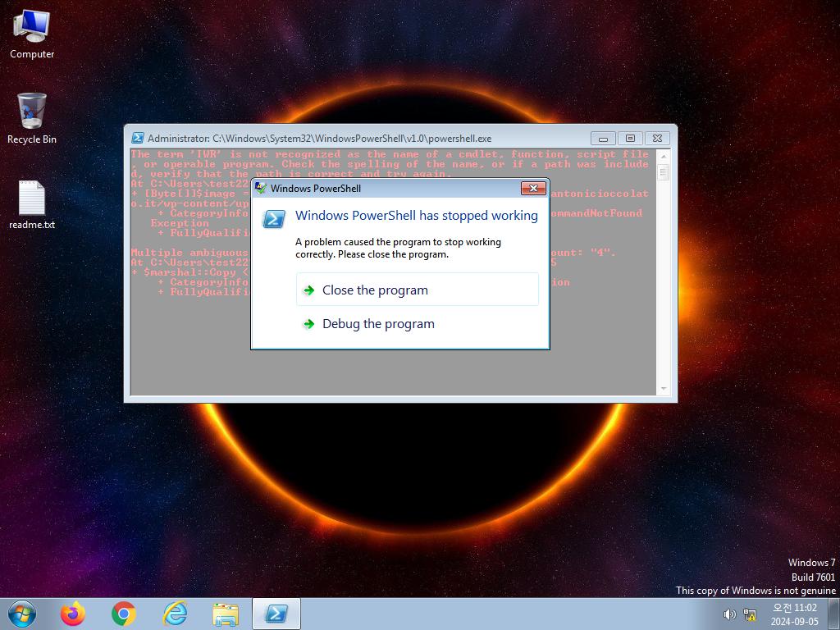Close the Windows PowerShell error dialog

(x=533, y=188)
